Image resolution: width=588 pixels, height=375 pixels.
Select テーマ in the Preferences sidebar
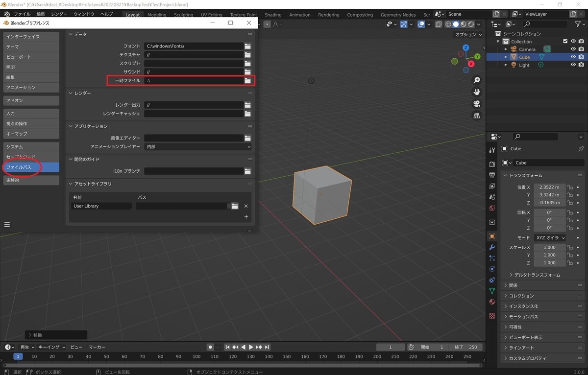(x=31, y=47)
